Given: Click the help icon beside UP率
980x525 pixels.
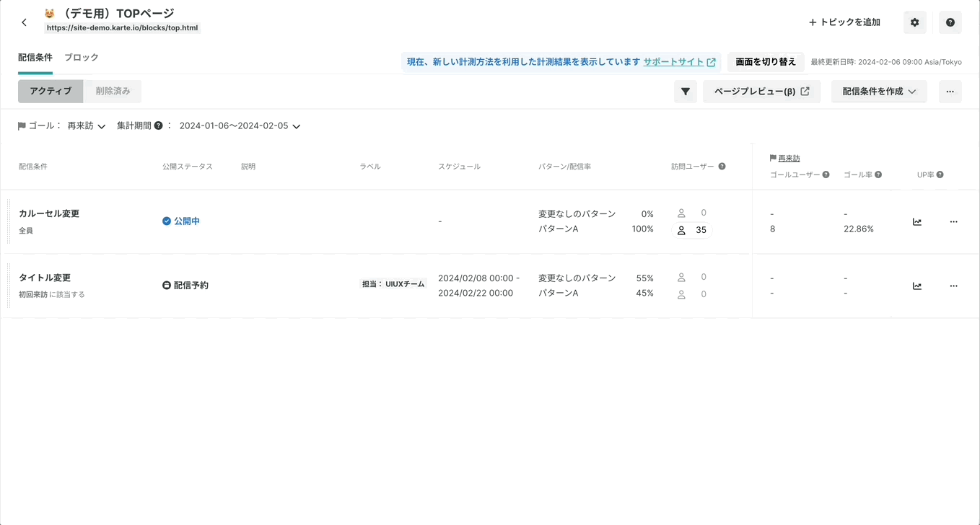Looking at the screenshot, I should [x=940, y=175].
